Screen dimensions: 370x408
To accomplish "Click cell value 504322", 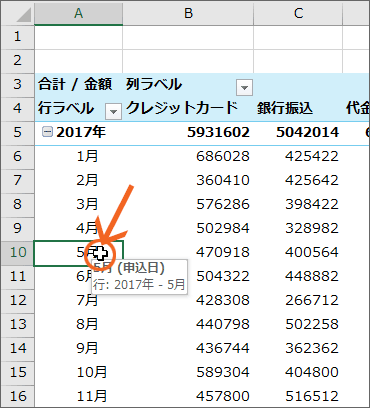I will 223,276.
